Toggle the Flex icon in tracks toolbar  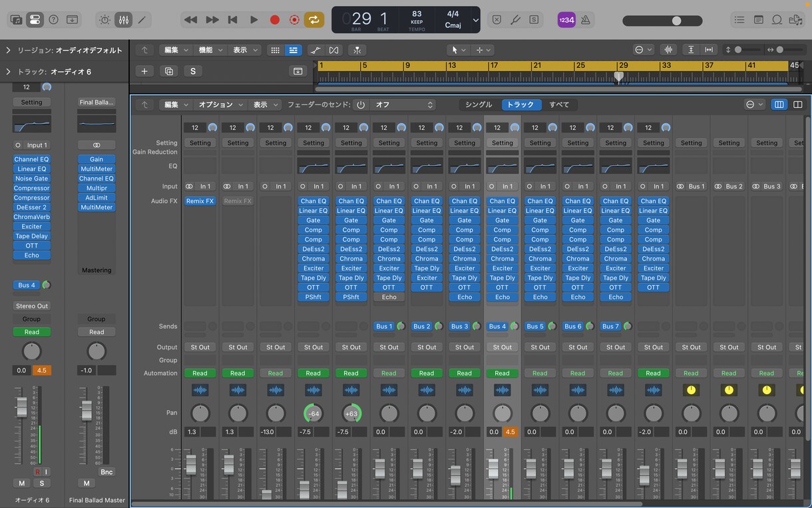[x=333, y=50]
